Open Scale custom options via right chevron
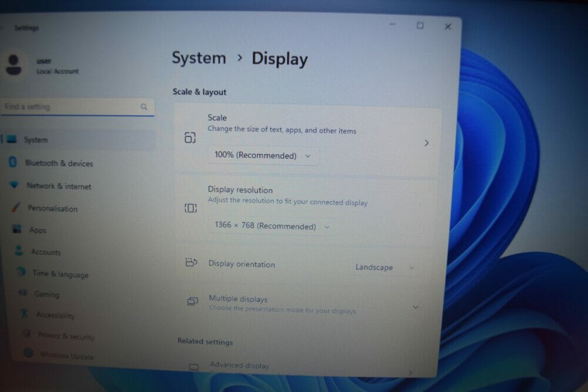Image resolution: width=588 pixels, height=392 pixels. tap(426, 143)
